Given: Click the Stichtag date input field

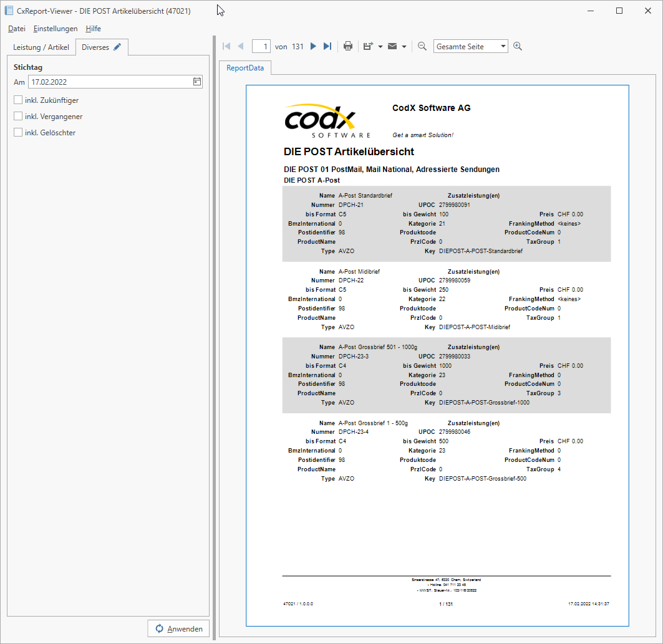Looking at the screenshot, I should (x=115, y=82).
